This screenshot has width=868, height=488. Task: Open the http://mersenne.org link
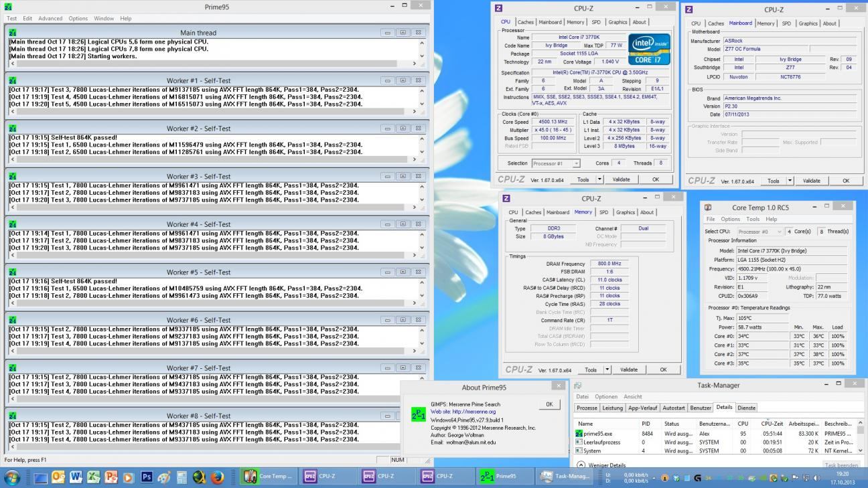[474, 412]
